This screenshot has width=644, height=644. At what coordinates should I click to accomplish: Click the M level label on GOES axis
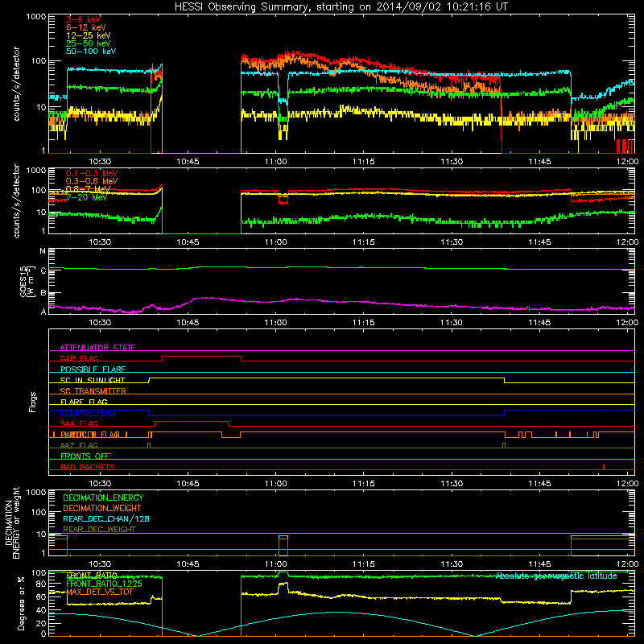pos(43,251)
